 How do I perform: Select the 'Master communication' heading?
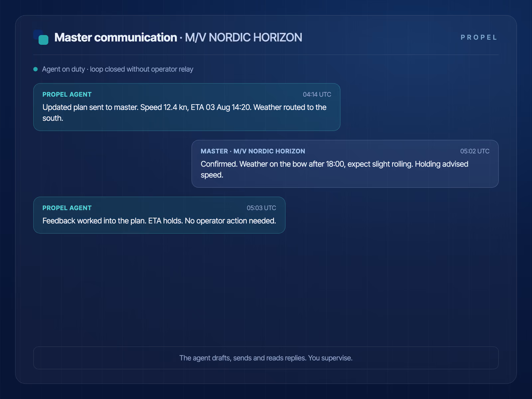[115, 37]
